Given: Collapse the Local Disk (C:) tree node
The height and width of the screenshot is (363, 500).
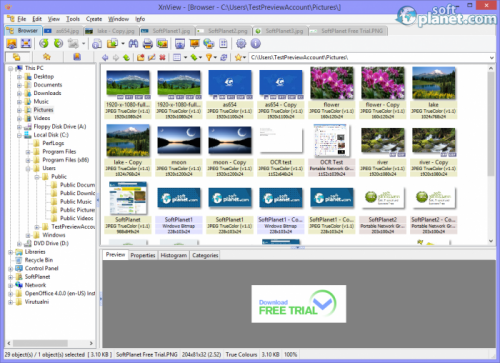Looking at the screenshot, I should [x=19, y=135].
